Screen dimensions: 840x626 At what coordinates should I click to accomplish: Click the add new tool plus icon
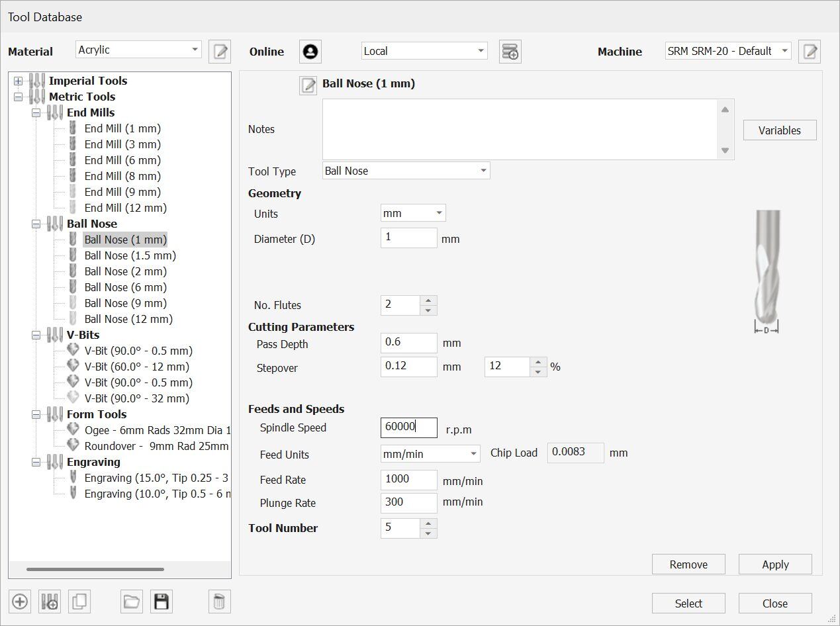pyautogui.click(x=20, y=602)
